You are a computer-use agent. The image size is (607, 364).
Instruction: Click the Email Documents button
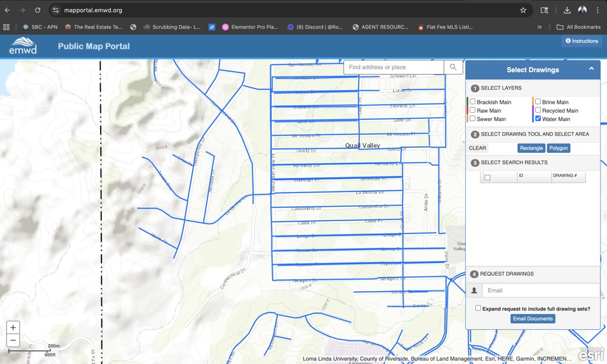[x=532, y=319]
